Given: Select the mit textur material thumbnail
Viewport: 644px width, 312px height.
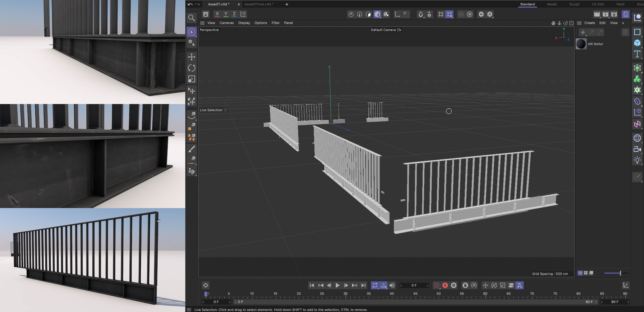Looking at the screenshot, I should (x=581, y=44).
